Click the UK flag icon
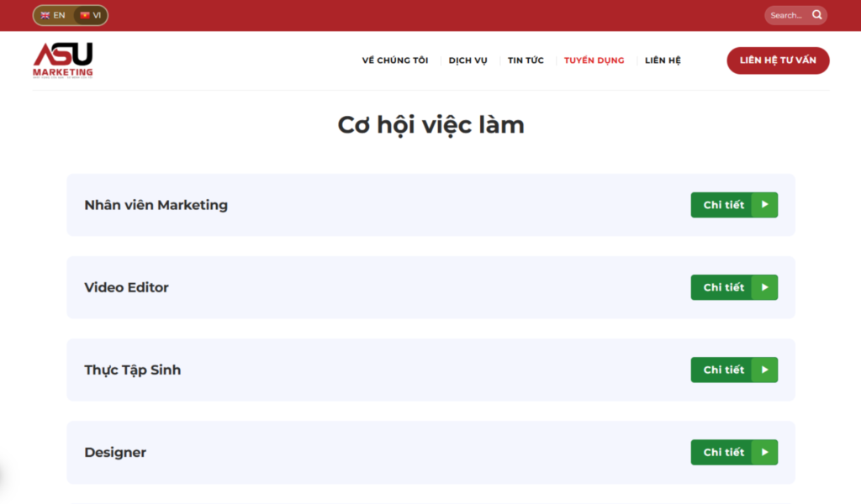The image size is (861, 504). tap(45, 15)
